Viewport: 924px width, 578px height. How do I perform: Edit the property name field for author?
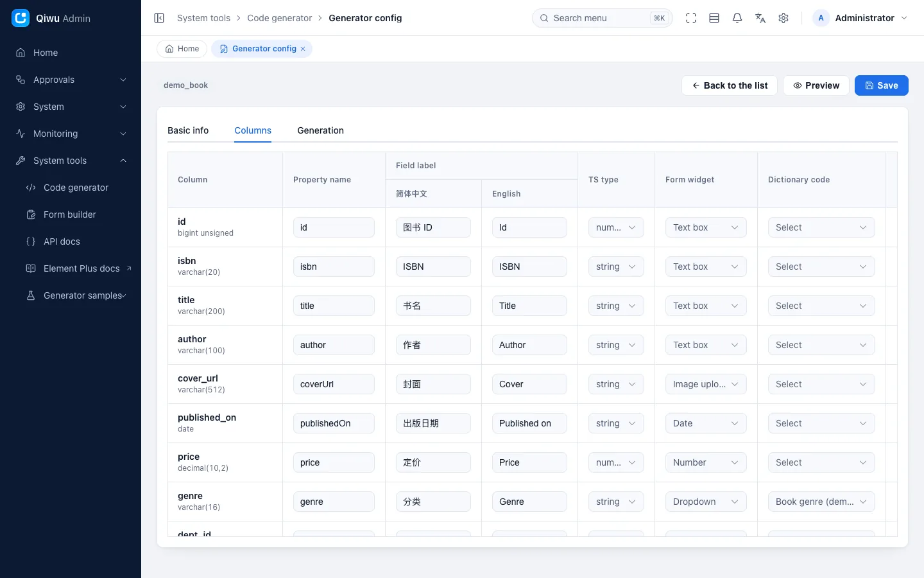(x=334, y=345)
